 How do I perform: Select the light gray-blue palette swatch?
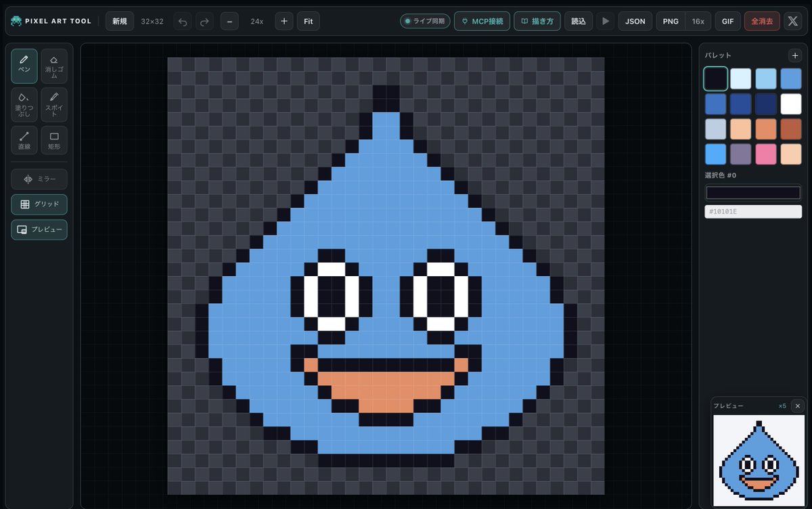coord(716,129)
